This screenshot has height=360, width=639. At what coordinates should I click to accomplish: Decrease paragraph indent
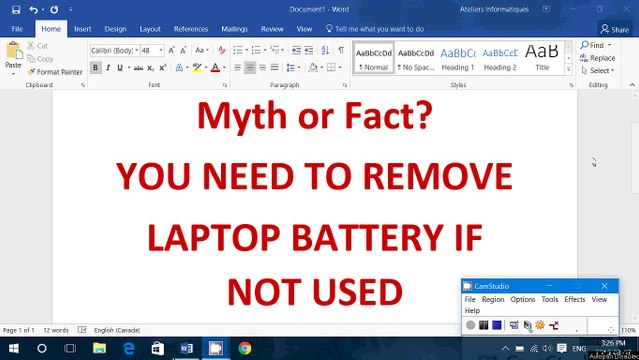(296, 50)
